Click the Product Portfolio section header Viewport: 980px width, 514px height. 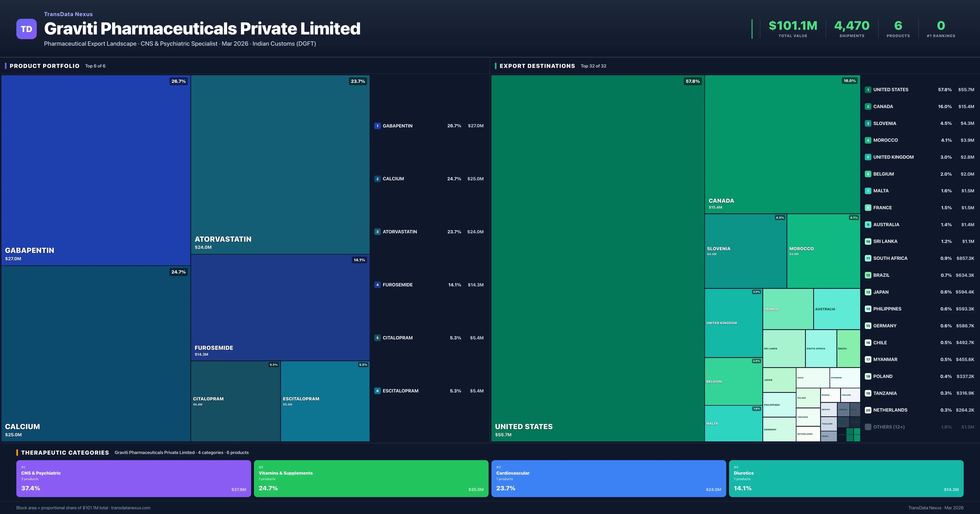(45, 66)
